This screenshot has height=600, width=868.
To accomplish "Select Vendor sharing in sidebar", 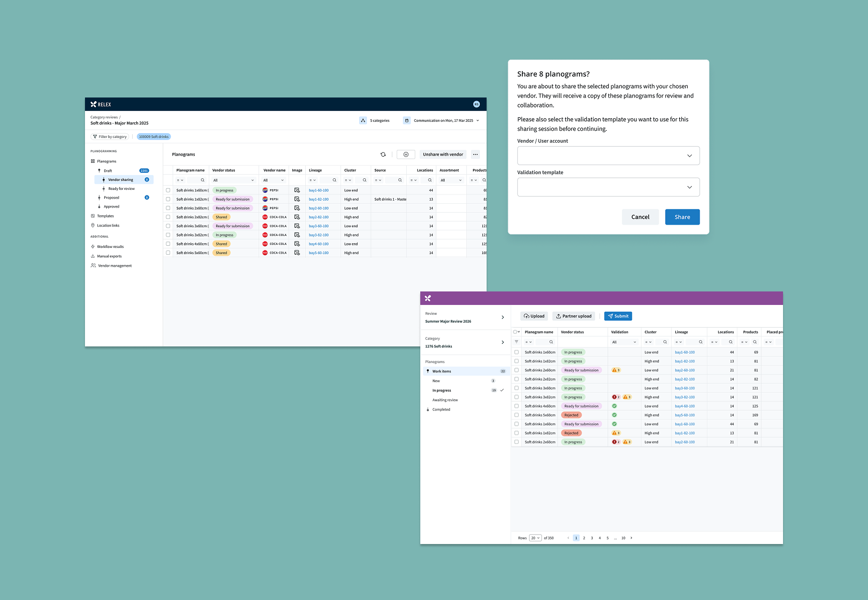I will coord(123,180).
